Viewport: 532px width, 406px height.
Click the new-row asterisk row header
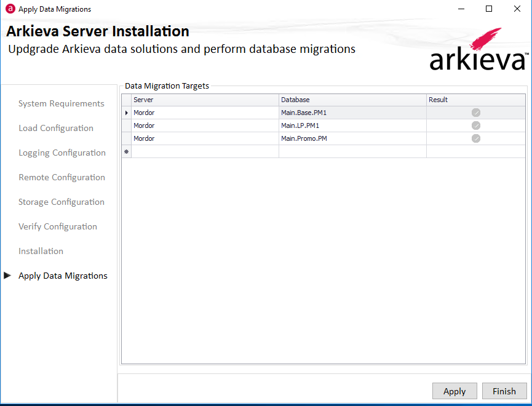(x=127, y=151)
